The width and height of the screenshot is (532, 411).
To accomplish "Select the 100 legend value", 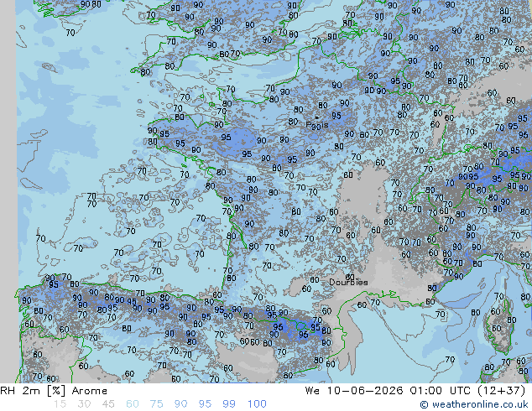I will (x=257, y=404).
